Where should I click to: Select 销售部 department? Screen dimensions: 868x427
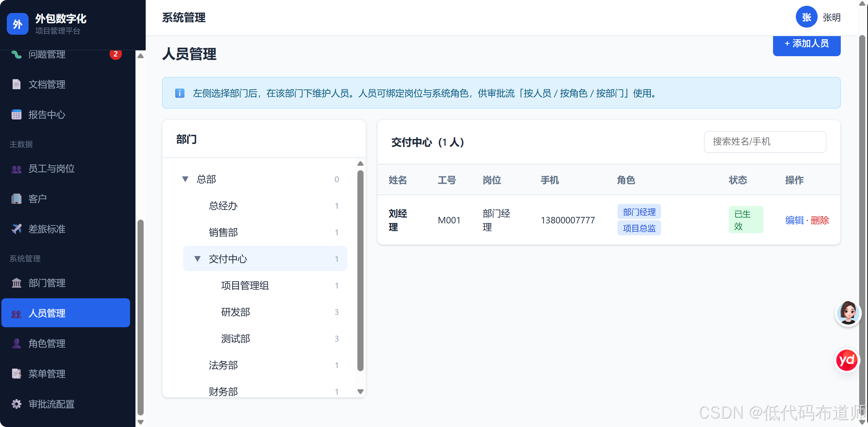point(265,232)
